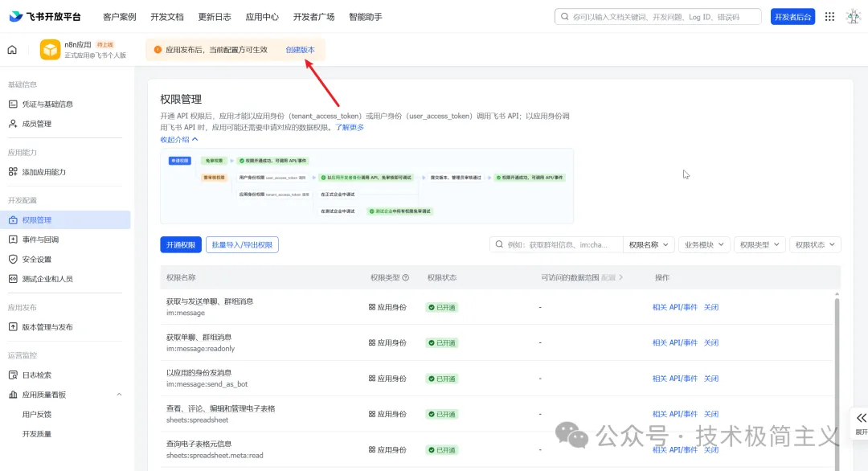Open the 飞书开发平台 apps grid icon
Image resolution: width=868 pixels, height=471 pixels.
point(829,16)
